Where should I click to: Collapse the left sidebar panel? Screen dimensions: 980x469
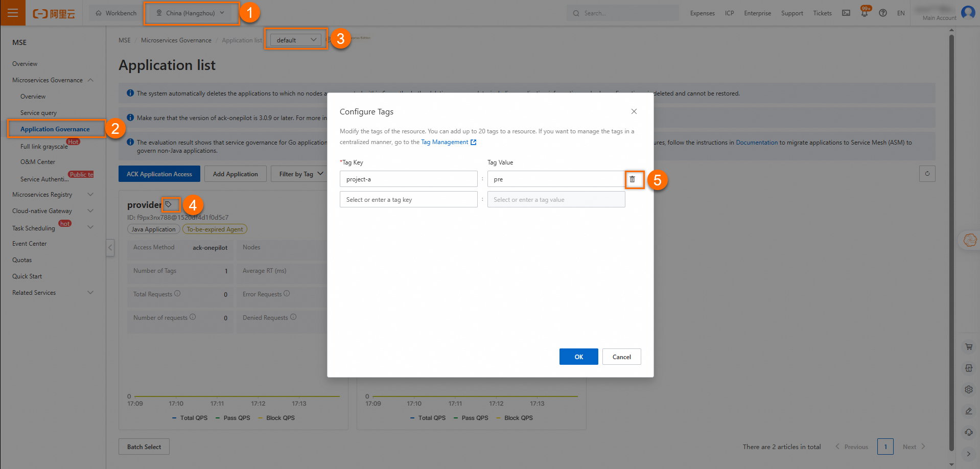(110, 248)
